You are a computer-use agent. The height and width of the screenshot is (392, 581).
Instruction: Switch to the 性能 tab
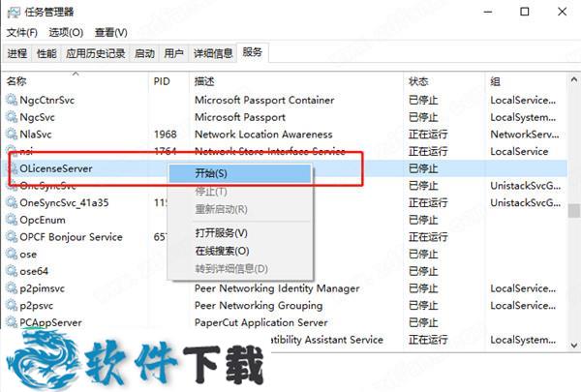[x=46, y=53]
